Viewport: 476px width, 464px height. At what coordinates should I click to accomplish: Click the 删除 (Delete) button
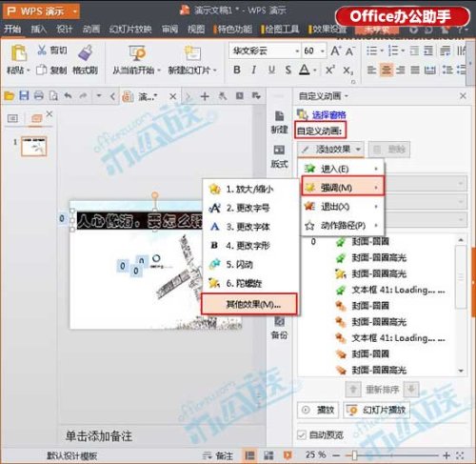[389, 150]
